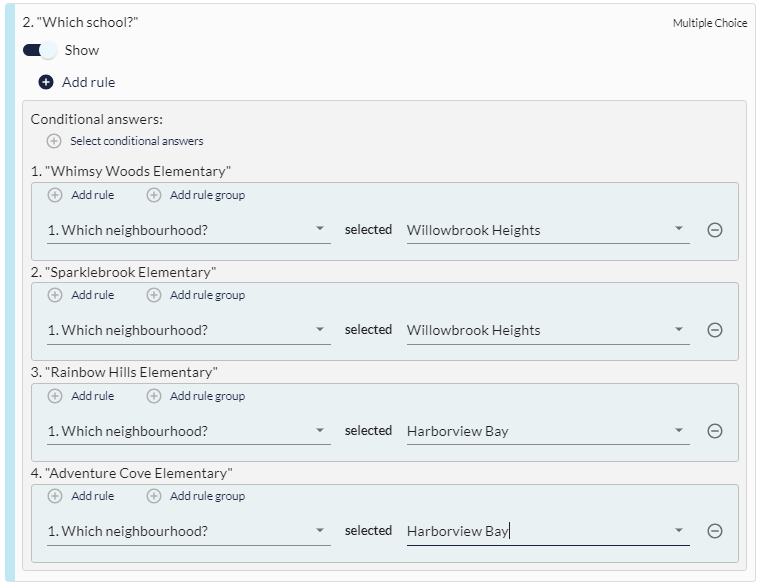Add rule group under Whimsy Woods Elementary
763x587 pixels.
point(196,195)
